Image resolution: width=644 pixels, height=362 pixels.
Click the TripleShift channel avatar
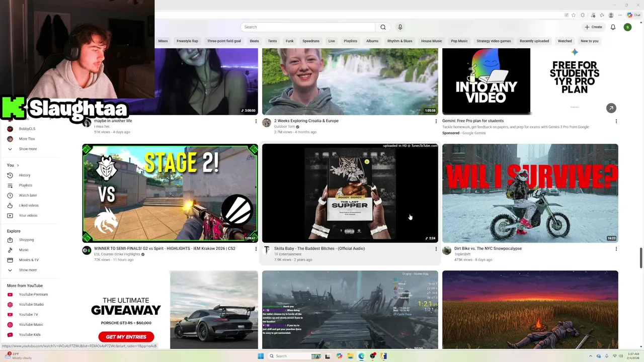point(447,250)
